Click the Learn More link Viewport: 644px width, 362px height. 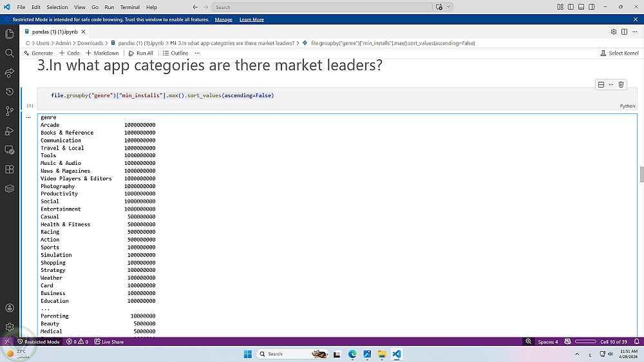click(252, 19)
